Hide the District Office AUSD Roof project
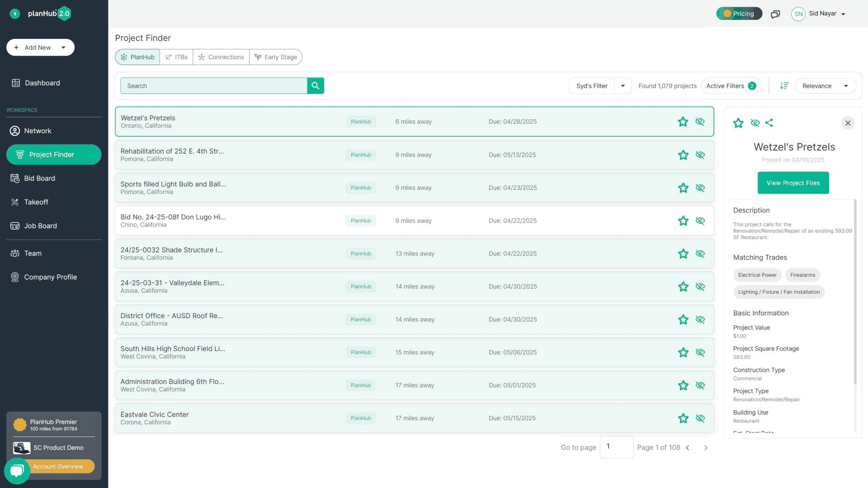The image size is (868, 488). tap(700, 319)
